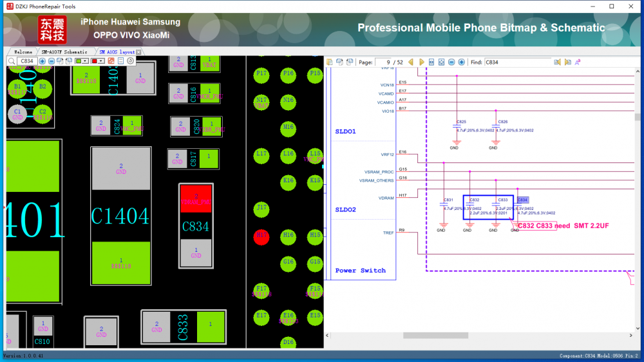Click the C826 capacitor label in schematic
Screen dimensions: 644x362
tap(503, 122)
